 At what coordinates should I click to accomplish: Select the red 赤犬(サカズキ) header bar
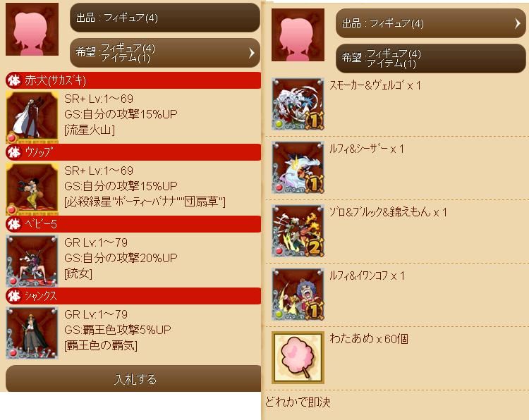[x=133, y=80]
